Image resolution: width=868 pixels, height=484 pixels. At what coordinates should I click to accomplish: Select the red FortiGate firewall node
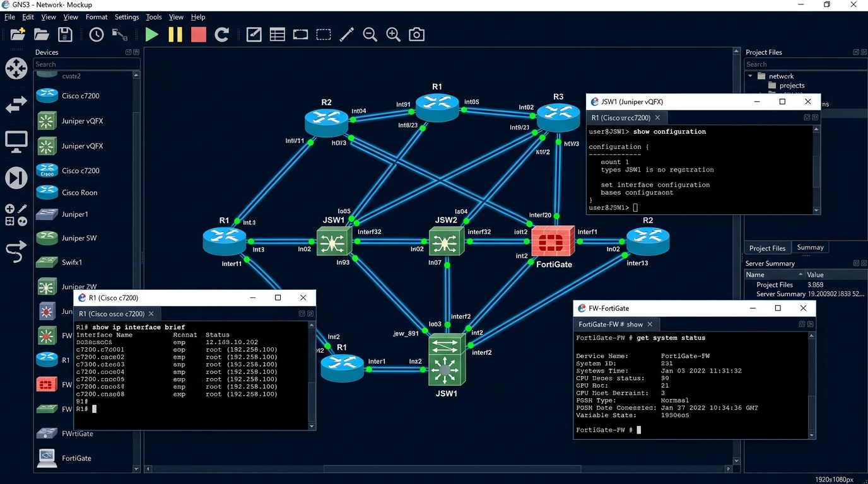[x=553, y=241]
